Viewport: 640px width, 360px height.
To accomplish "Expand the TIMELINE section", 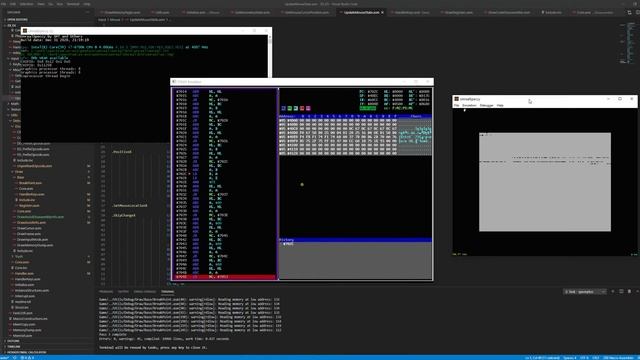I will 13,347.
